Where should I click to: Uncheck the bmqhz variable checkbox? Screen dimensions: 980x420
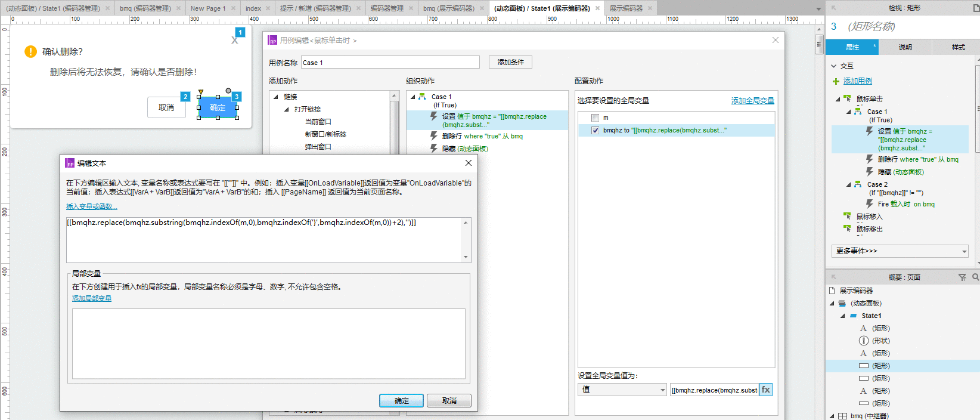click(595, 130)
